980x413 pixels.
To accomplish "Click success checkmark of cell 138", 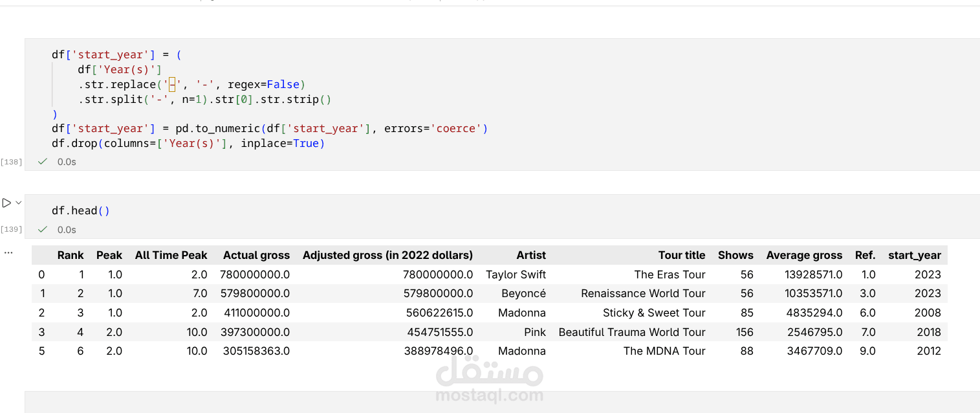I will (x=43, y=162).
